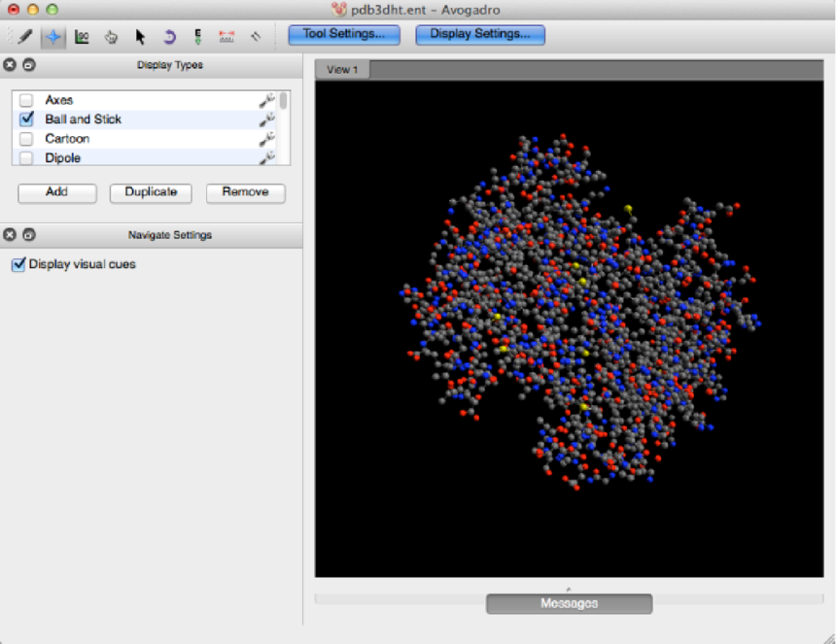This screenshot has width=836, height=644.
Task: Toggle Display visual cues checkbox
Action: pos(17,264)
